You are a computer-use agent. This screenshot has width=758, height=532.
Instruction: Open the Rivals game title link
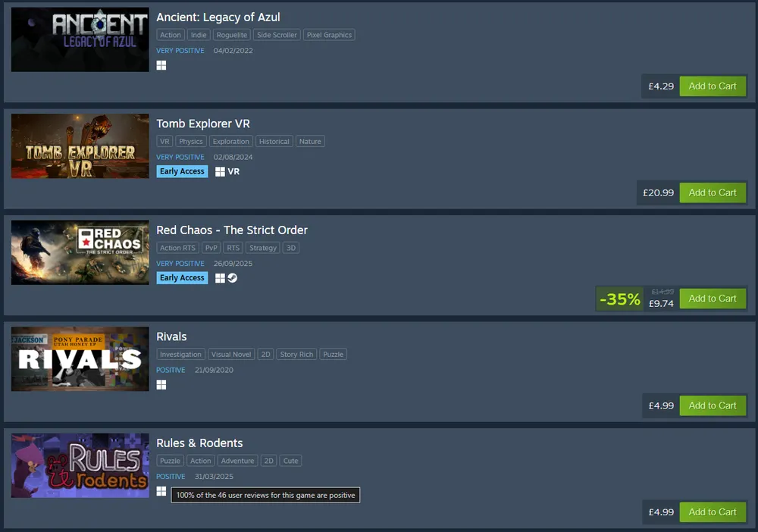pos(171,336)
